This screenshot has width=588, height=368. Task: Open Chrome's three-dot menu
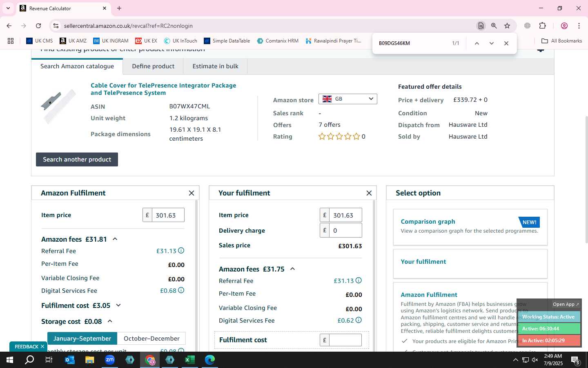(579, 26)
